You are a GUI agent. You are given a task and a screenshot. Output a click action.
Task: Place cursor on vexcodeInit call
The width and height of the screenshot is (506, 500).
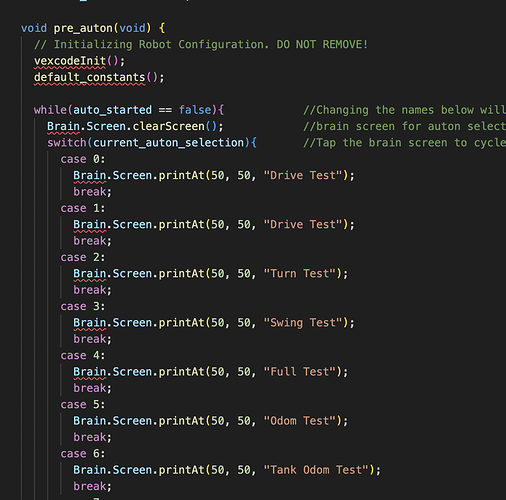point(70,61)
